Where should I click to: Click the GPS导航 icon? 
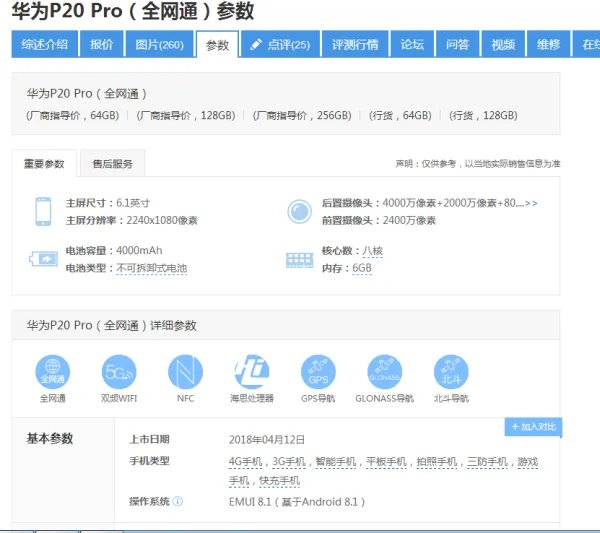click(x=318, y=372)
